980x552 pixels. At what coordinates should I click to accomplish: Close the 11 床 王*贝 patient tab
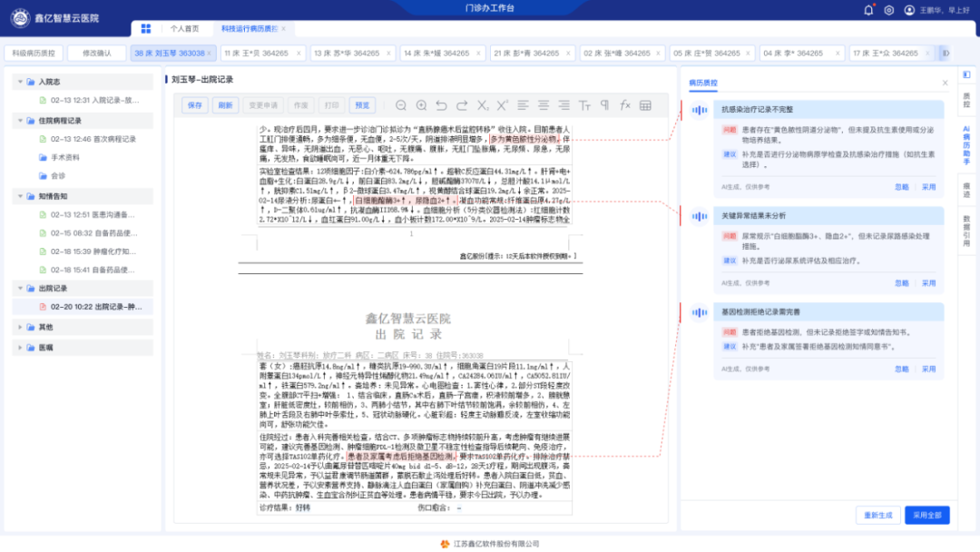pyautogui.click(x=299, y=54)
